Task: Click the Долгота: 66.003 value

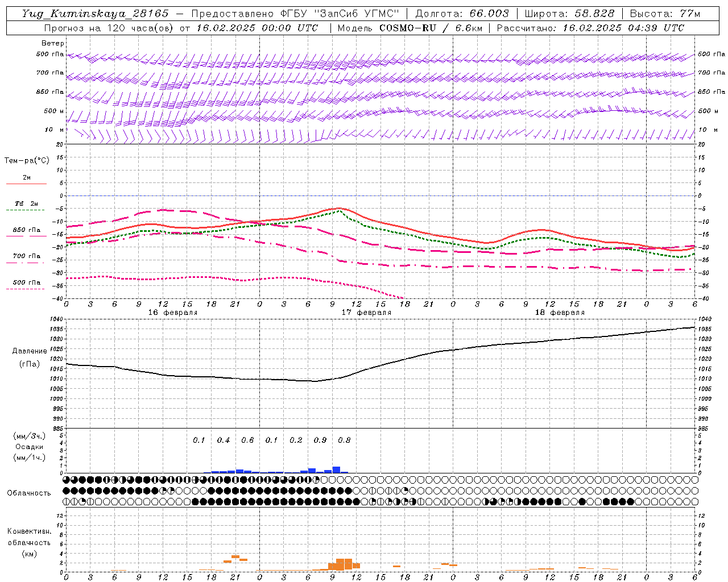Action: [462, 14]
